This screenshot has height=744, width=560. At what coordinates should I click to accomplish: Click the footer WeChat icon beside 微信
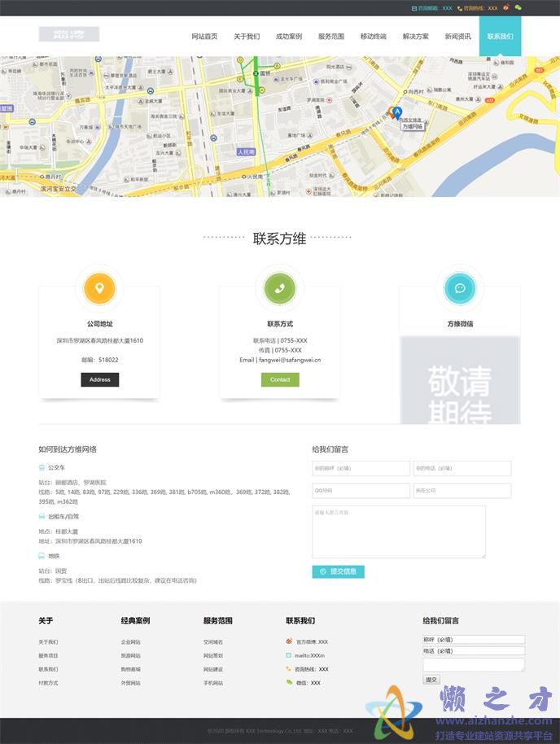[289, 682]
